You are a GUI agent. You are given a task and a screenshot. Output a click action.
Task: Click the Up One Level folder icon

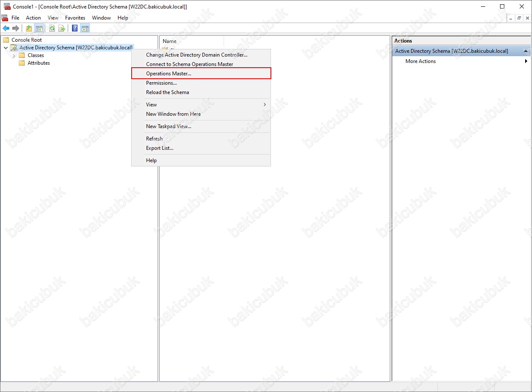coord(29,29)
